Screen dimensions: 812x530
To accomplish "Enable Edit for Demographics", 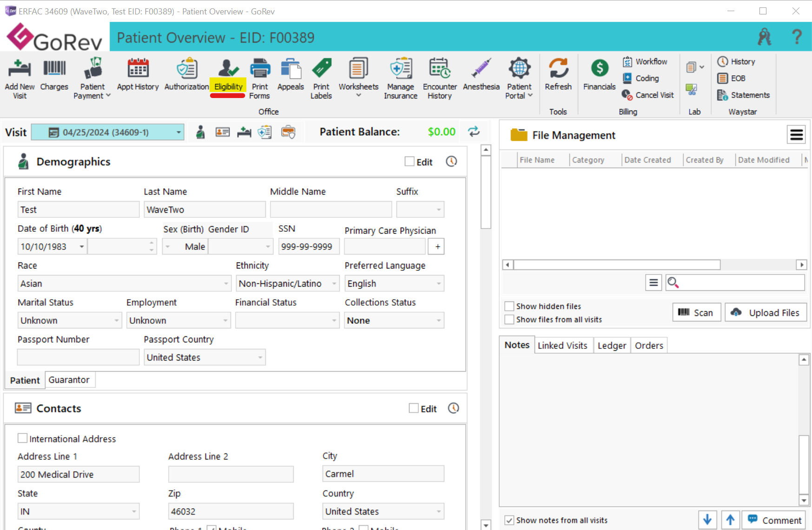I will [x=409, y=161].
